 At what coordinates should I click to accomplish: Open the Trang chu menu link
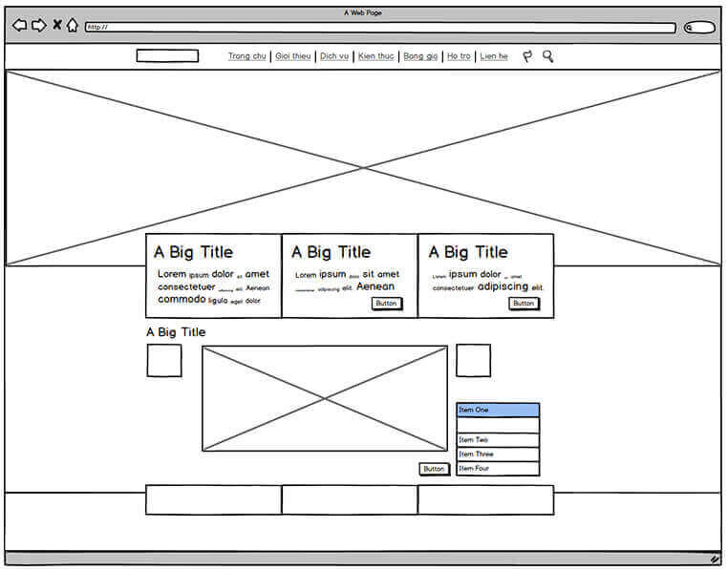point(247,56)
